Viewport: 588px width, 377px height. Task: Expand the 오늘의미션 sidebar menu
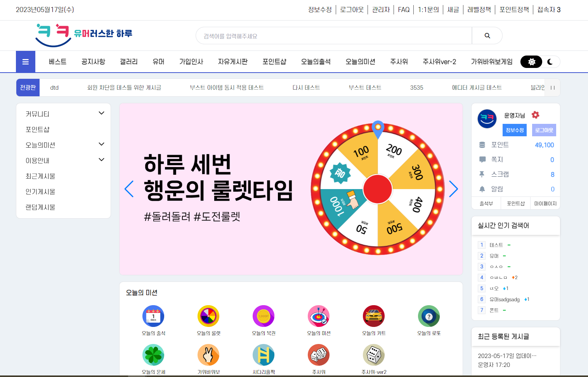[x=102, y=144]
